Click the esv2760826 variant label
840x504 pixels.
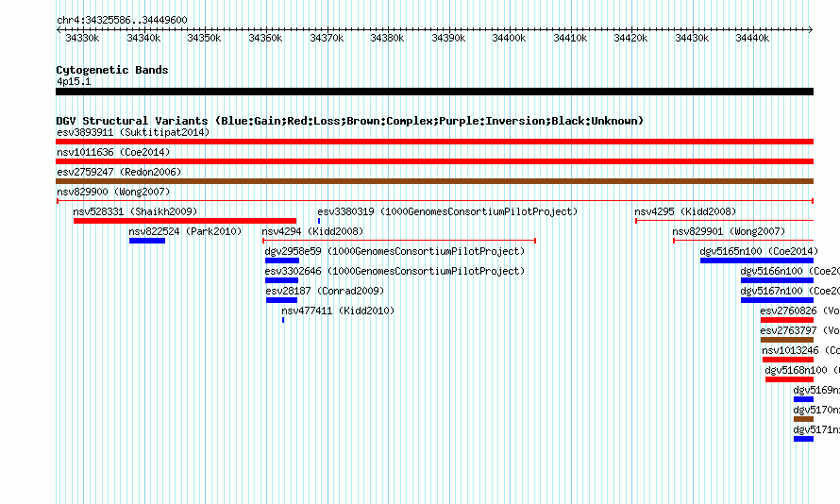coord(799,311)
